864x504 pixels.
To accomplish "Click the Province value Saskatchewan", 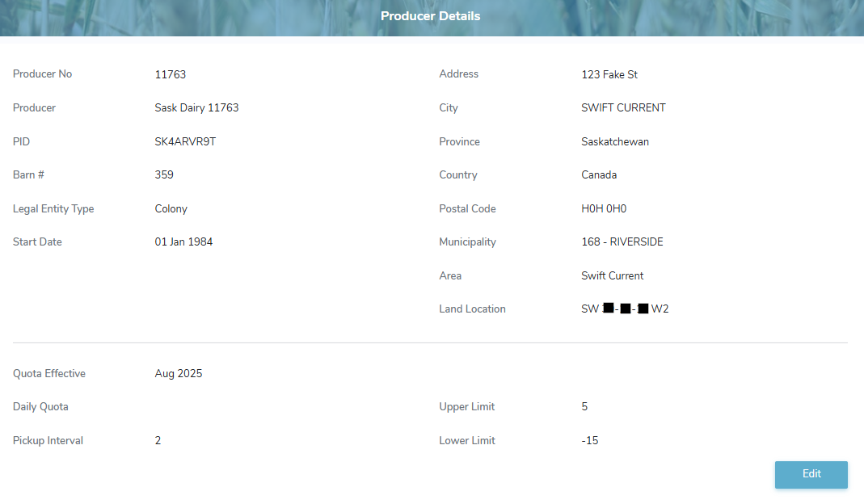I will (x=614, y=141).
